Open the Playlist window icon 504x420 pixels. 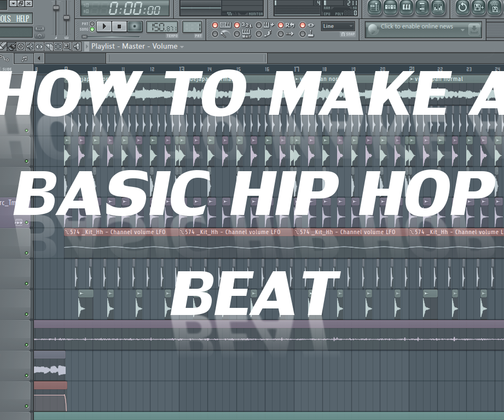375,8
